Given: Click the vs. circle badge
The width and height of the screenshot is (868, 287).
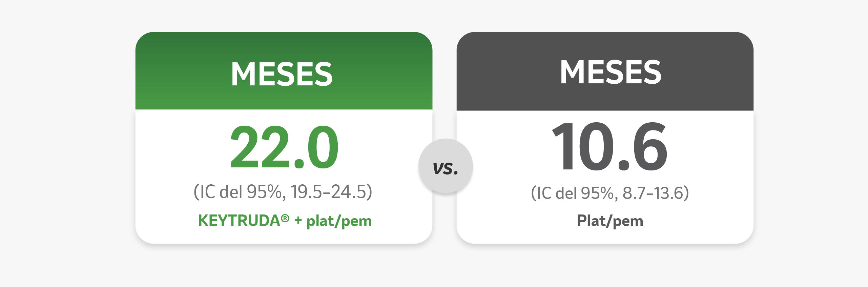Looking at the screenshot, I should click(x=446, y=166).
